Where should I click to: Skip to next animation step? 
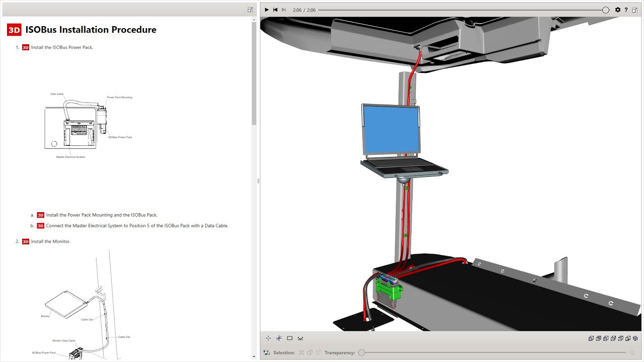tap(284, 10)
